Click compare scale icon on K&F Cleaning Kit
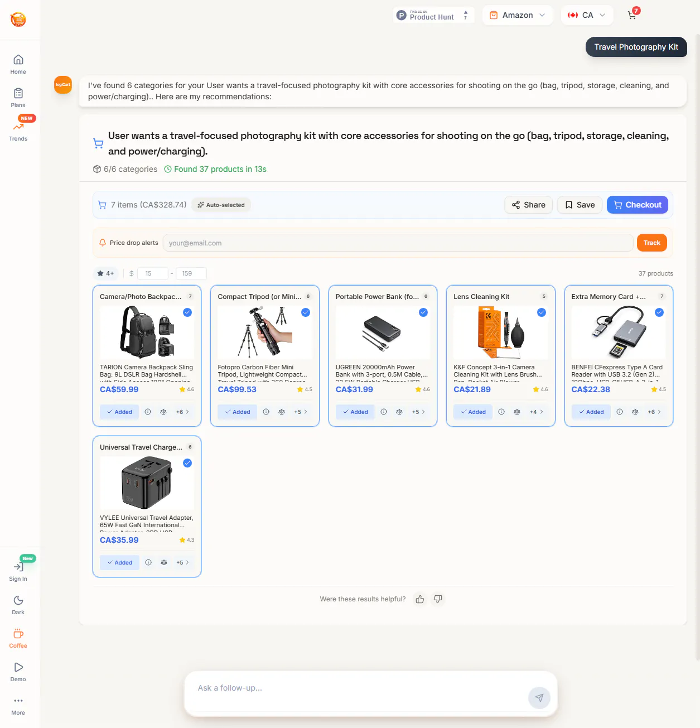700x728 pixels. (517, 412)
